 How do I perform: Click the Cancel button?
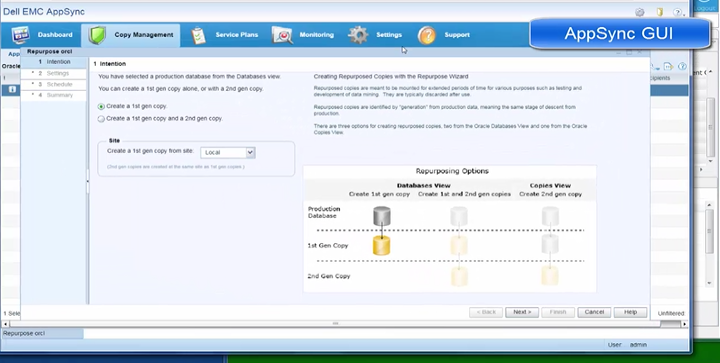594,312
